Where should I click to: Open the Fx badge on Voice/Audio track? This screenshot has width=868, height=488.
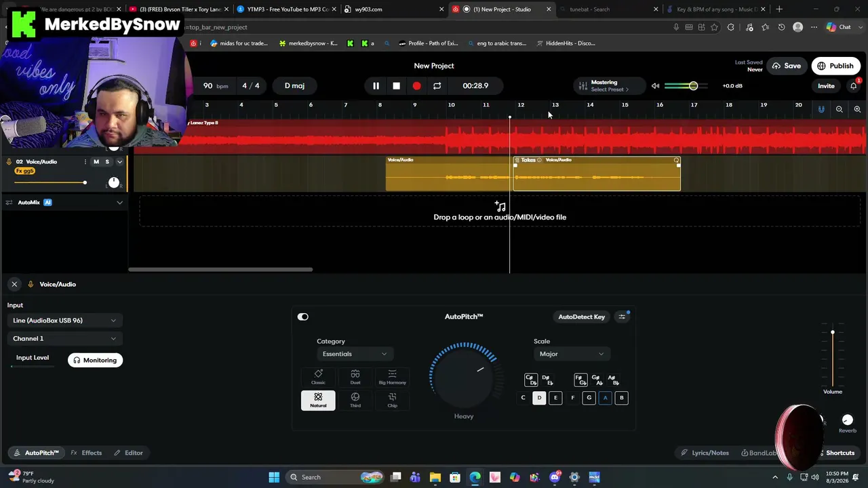24,171
